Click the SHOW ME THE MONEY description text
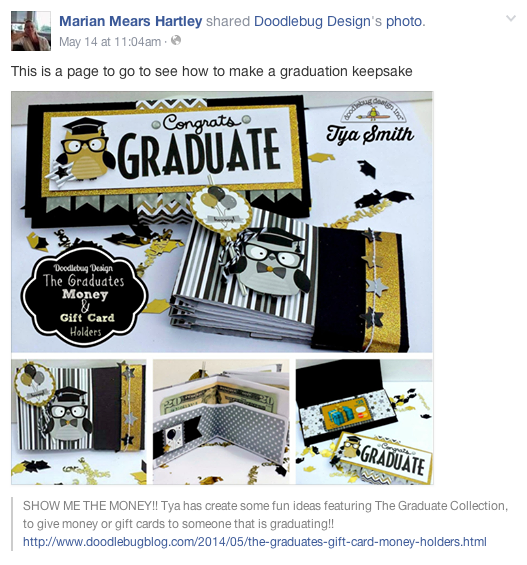 tap(265, 515)
